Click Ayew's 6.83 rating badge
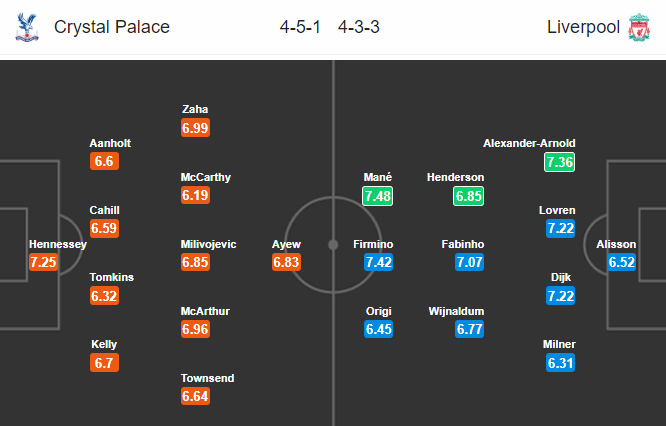Image resolution: width=666 pixels, height=426 pixels. (x=286, y=262)
